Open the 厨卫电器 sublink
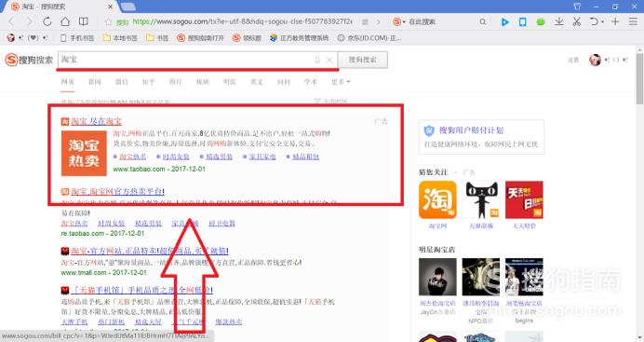Image resolution: width=644 pixels, height=342 pixels. coord(221,224)
